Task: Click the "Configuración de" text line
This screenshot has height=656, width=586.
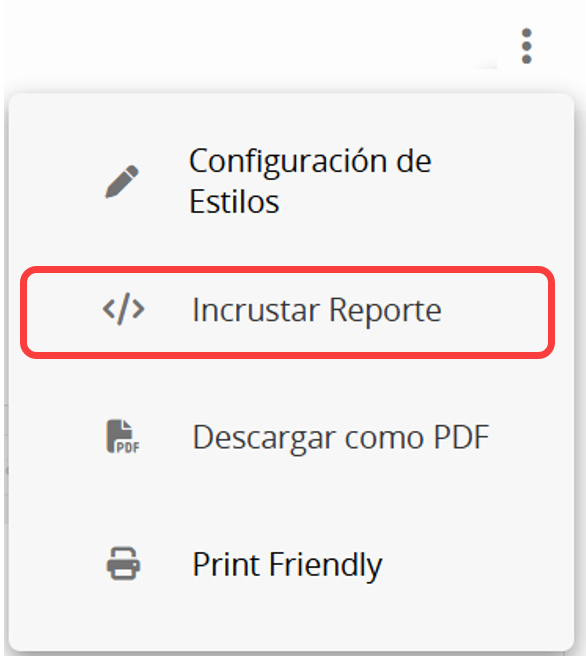Action: 310,163
